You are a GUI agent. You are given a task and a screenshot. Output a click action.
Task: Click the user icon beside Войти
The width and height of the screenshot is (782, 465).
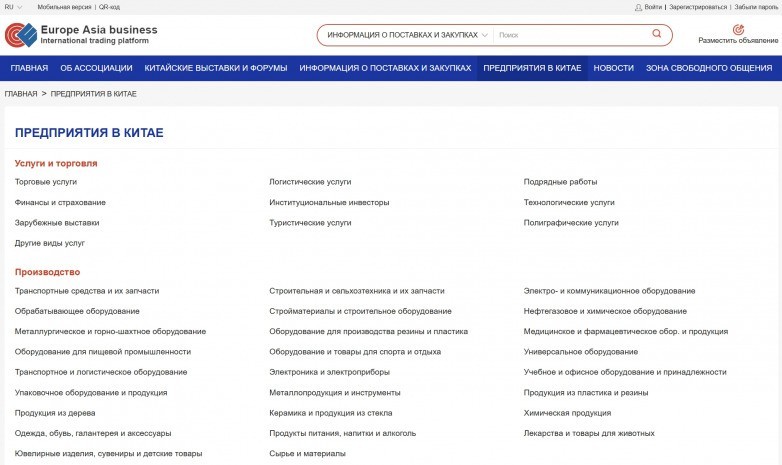[638, 7]
